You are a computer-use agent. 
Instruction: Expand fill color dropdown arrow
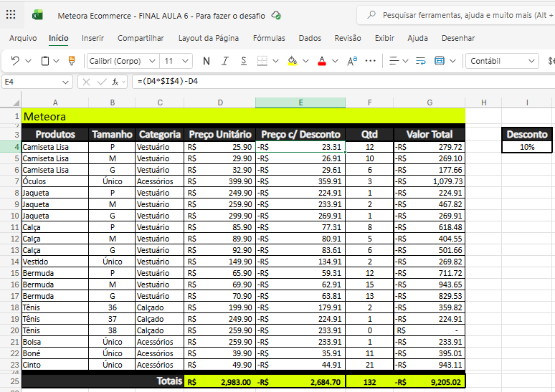[305, 61]
